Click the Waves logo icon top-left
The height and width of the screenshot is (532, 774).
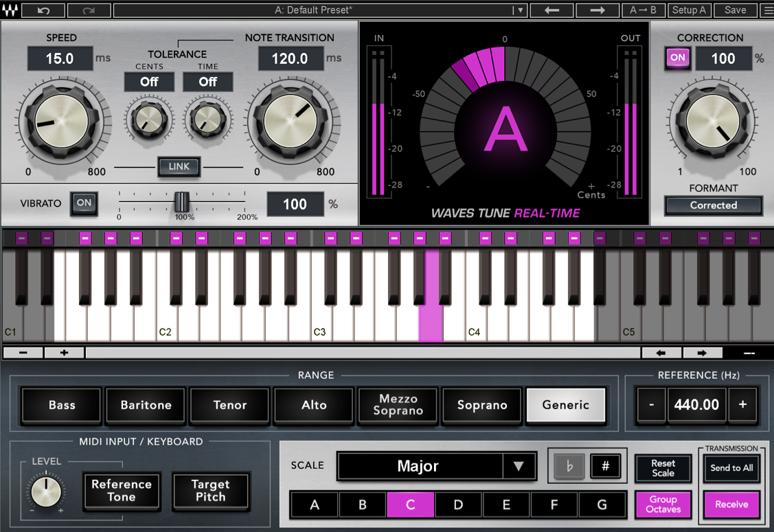(10, 10)
